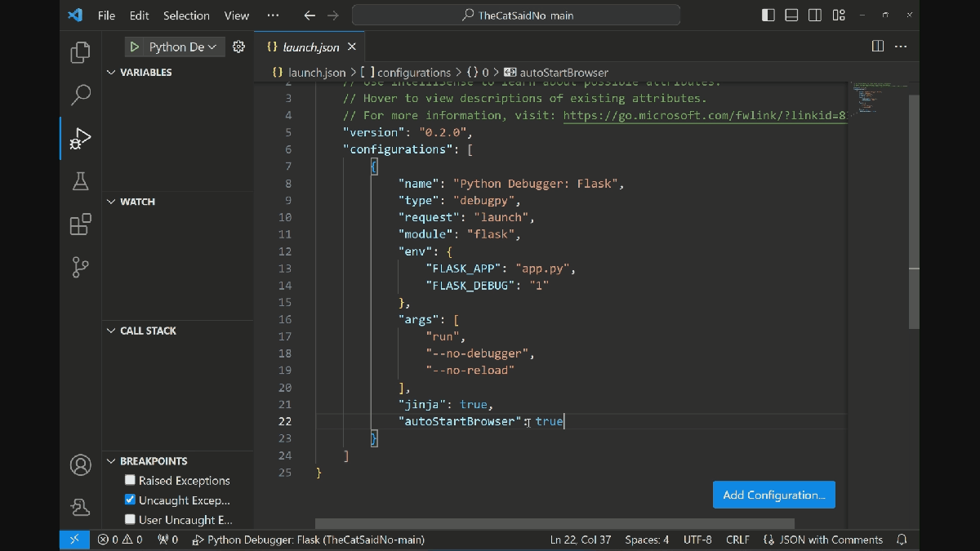
Task: Toggle the primary side bar
Action: pos(768,16)
